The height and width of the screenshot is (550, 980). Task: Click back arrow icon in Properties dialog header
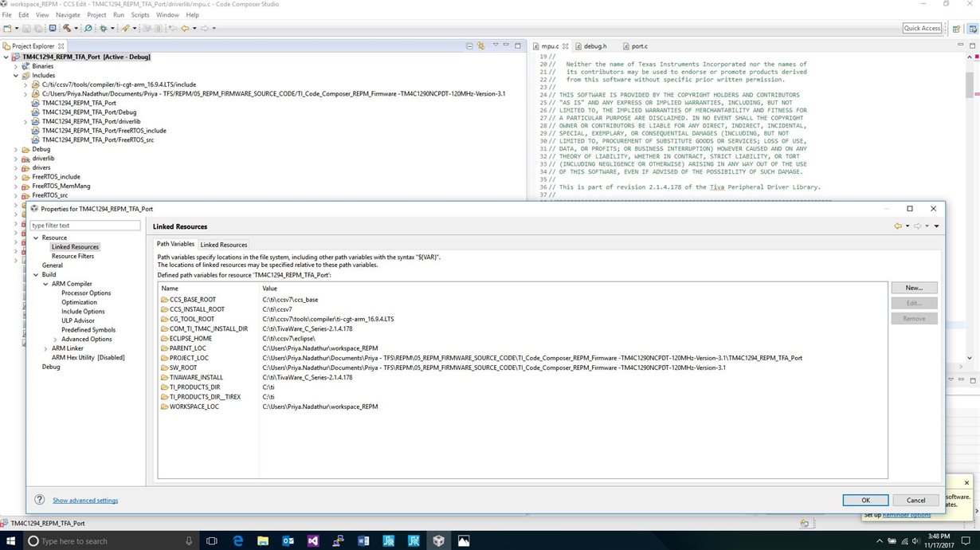pyautogui.click(x=898, y=226)
